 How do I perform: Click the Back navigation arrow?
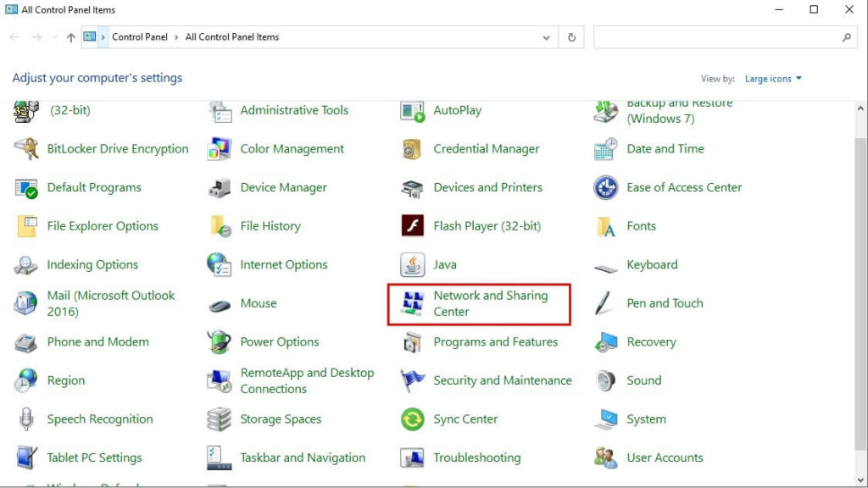(14, 37)
